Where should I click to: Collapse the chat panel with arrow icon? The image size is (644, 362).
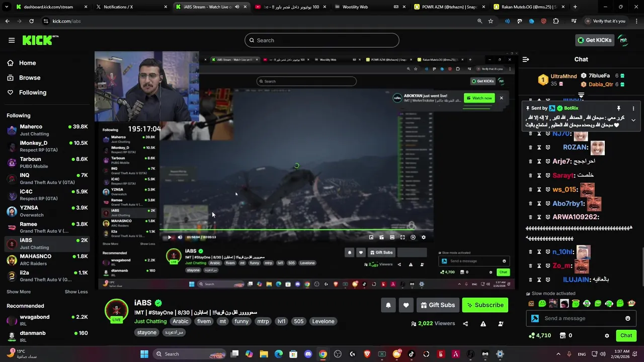pos(526,59)
